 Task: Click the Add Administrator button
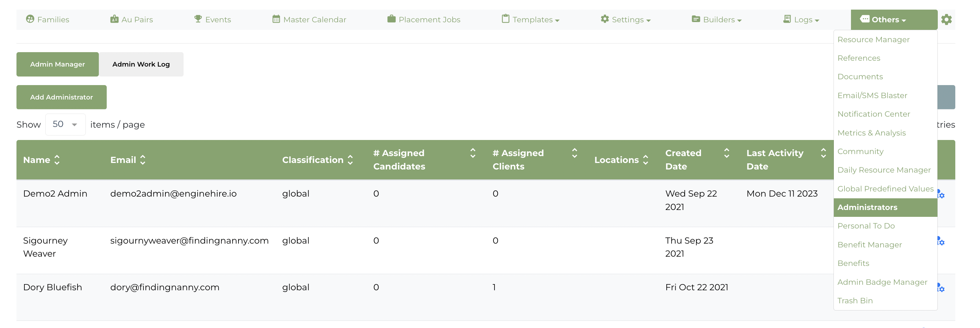61,97
